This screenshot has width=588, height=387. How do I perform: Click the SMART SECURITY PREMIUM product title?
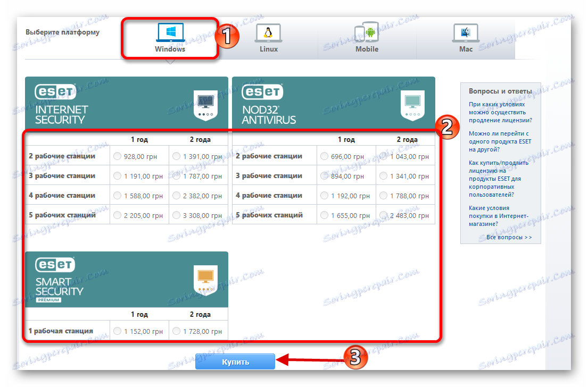[59, 290]
